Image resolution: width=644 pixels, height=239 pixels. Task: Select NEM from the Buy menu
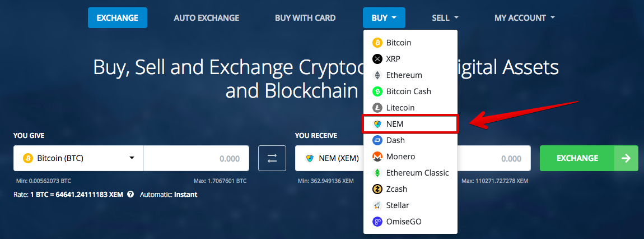click(410, 124)
